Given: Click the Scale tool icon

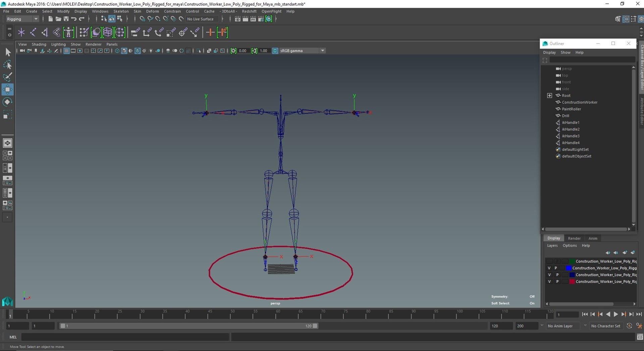Looking at the screenshot, I should tap(7, 115).
